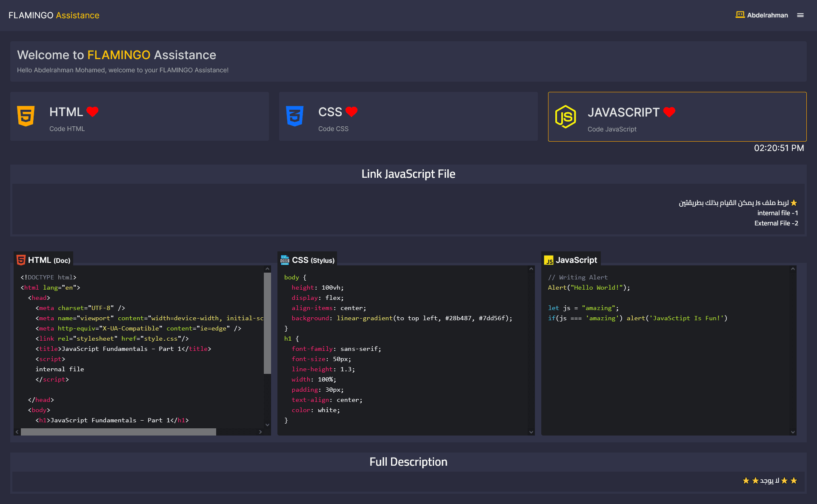Image resolution: width=817 pixels, height=504 pixels.
Task: Click the FLAMINGO Assistance header logo
Action: tap(54, 15)
